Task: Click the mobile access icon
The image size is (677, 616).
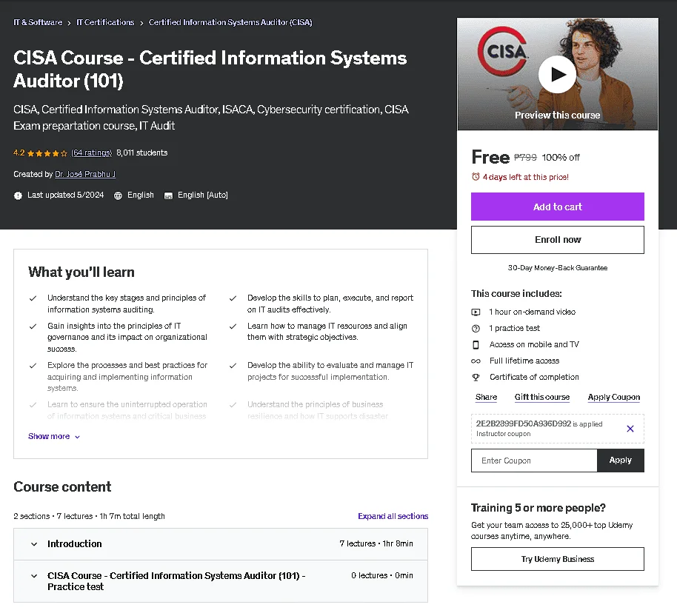Action: point(476,345)
